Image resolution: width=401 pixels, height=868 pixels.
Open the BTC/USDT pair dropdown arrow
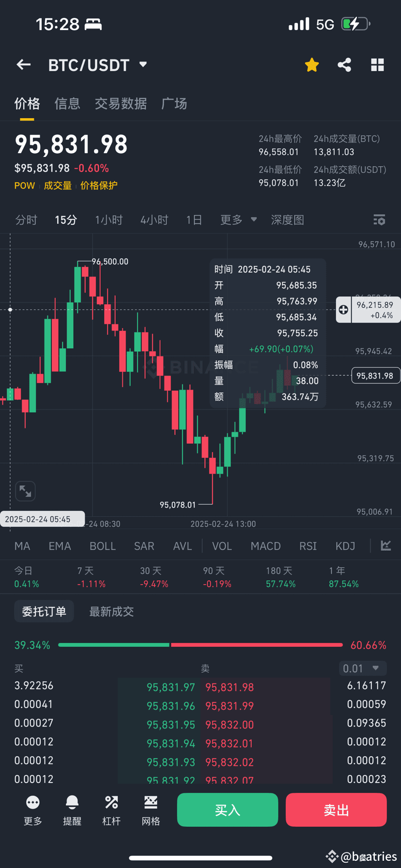[143, 64]
